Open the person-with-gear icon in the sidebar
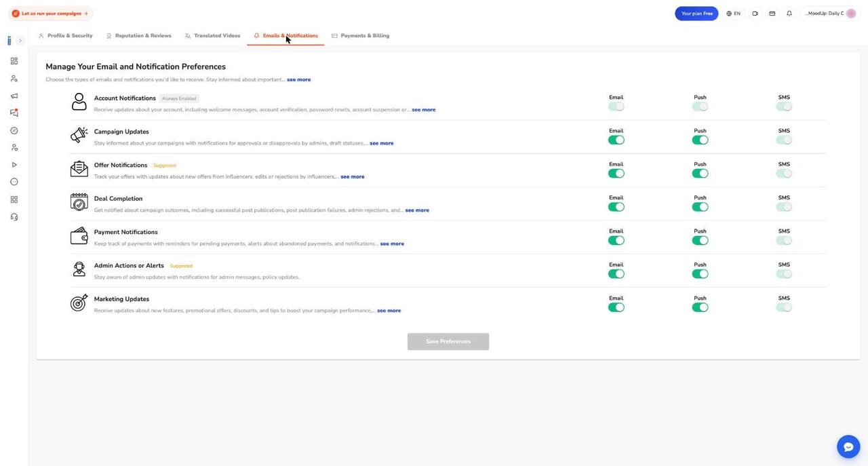 tap(14, 147)
